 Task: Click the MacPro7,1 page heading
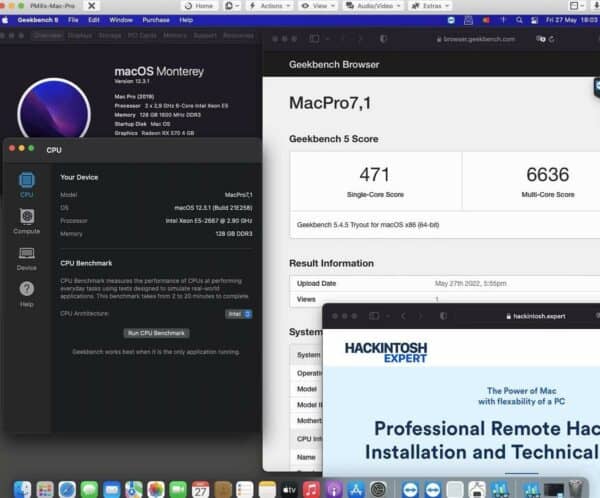pos(330,103)
